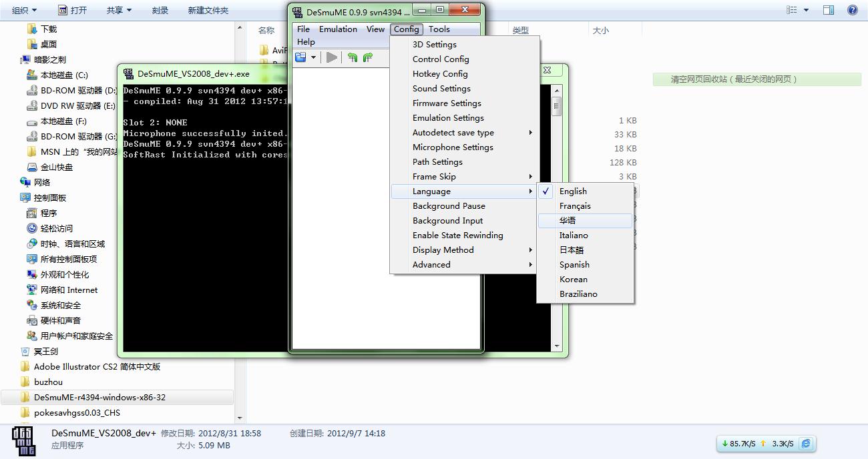This screenshot has height=459, width=868.
Task: Click the 外观和个性化 icon in sidebar
Action: 31,274
